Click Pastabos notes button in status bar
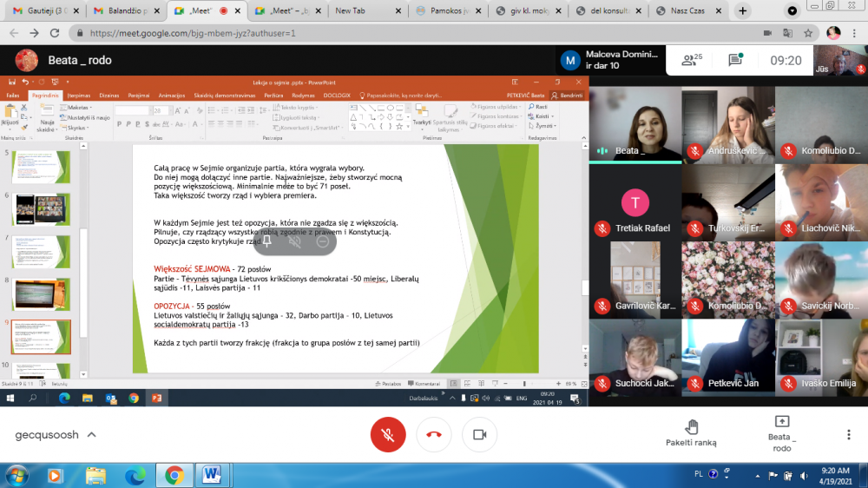 point(388,383)
